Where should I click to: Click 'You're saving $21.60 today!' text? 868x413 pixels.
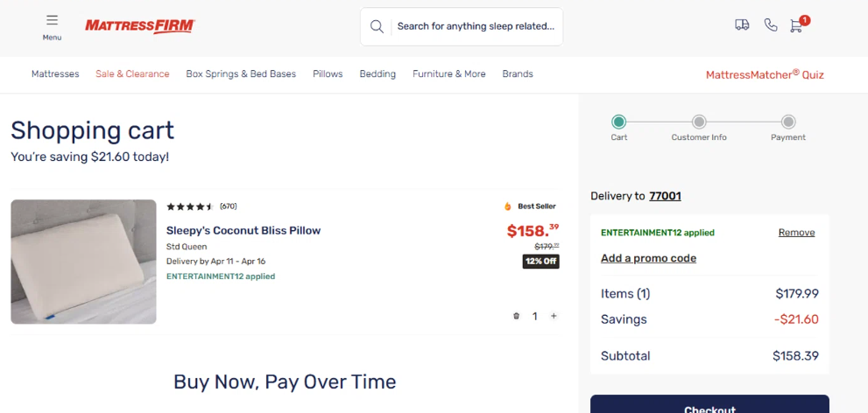click(89, 157)
